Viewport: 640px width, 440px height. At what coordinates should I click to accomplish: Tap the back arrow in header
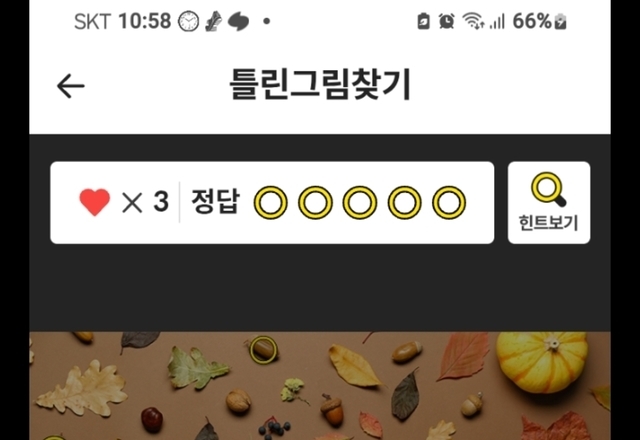coord(71,86)
